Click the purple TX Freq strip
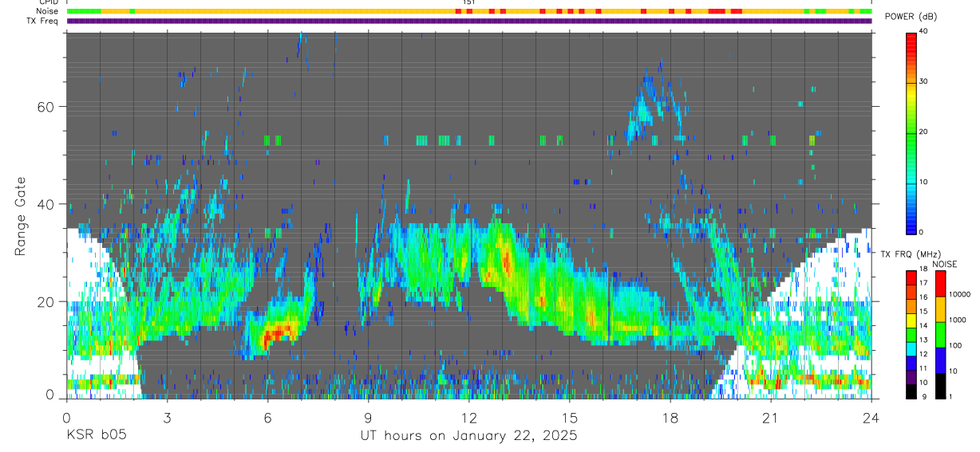The width and height of the screenshot is (980, 452). tap(469, 21)
